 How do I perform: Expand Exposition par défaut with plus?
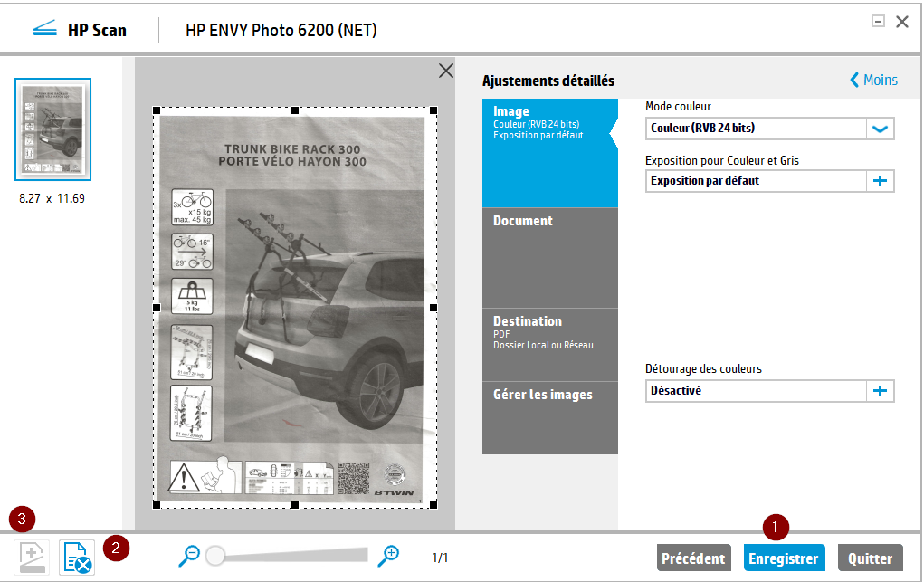coord(880,181)
